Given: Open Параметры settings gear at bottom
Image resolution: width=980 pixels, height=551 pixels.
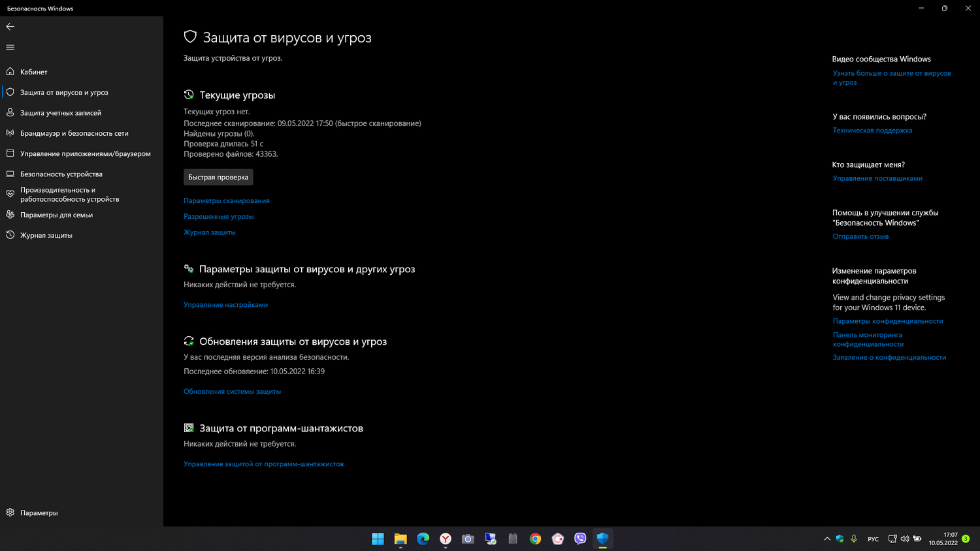Looking at the screenshot, I should tap(39, 513).
